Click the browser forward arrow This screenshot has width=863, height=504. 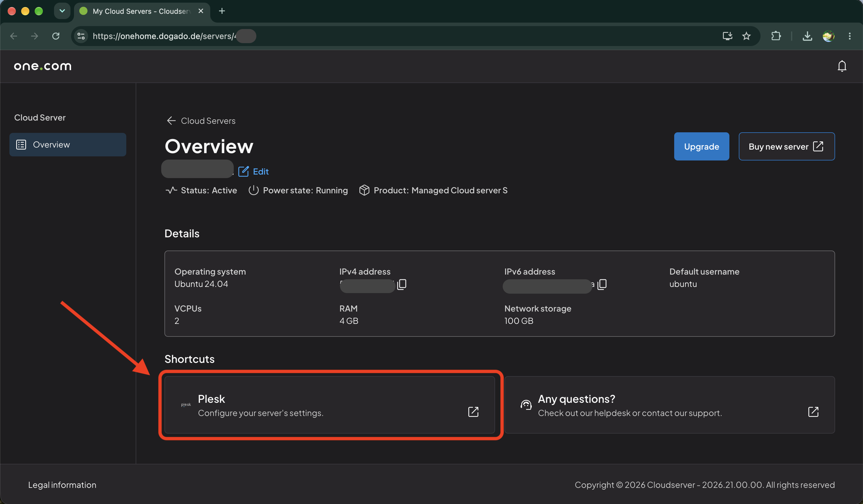(35, 36)
